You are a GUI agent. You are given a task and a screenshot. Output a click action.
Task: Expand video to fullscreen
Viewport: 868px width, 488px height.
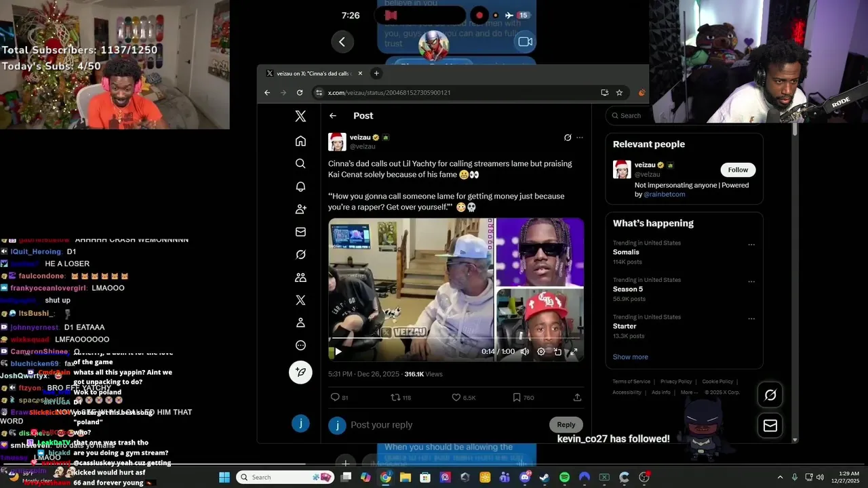coord(574,352)
